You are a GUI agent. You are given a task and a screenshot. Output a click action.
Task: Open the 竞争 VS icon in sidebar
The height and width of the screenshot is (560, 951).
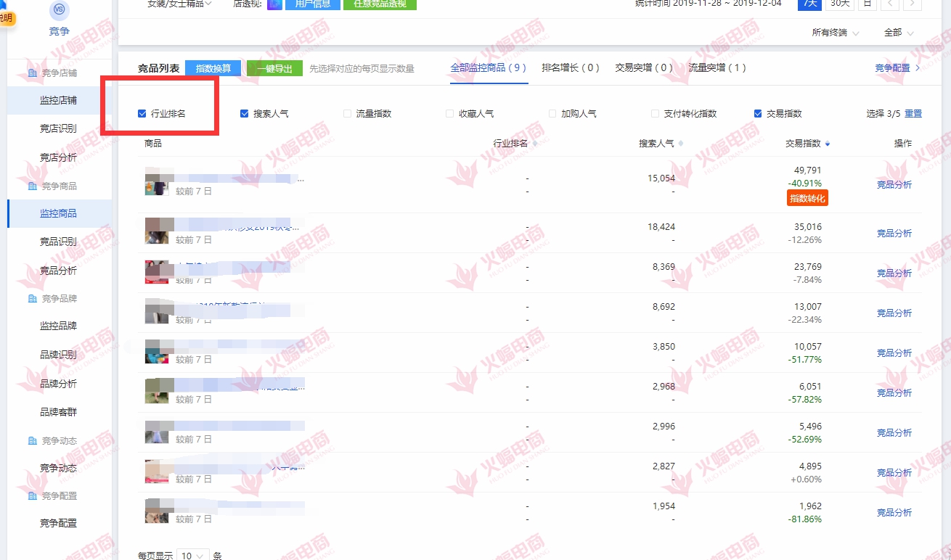tap(60, 10)
